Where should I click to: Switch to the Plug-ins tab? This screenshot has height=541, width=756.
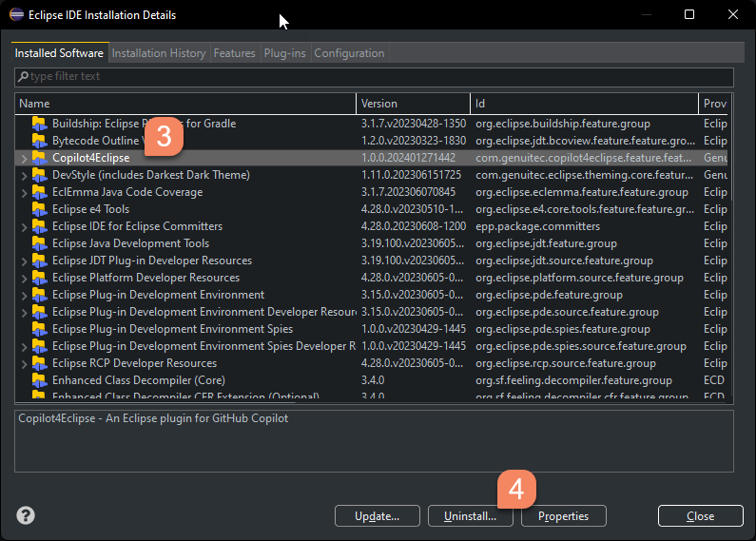(x=285, y=53)
